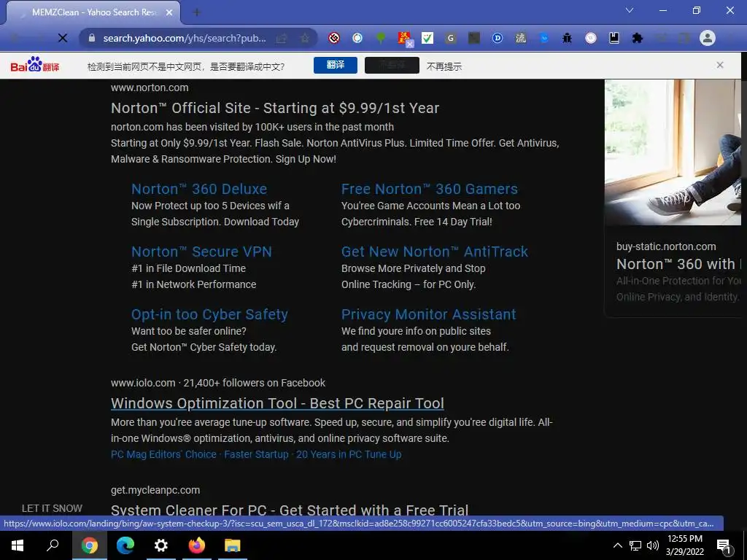Open the green checkmark extension icon
The width and height of the screenshot is (747, 560).
tap(427, 38)
